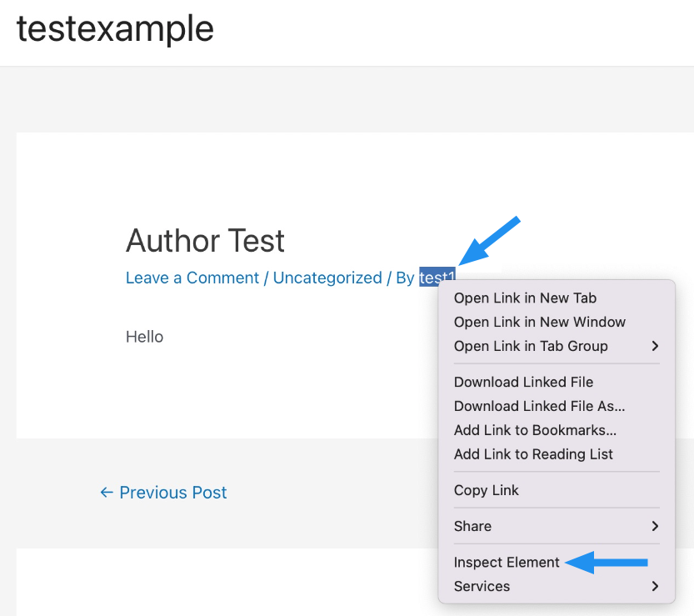This screenshot has width=694, height=616.
Task: Click the blue arrow pointing at test1
Action: pyautogui.click(x=490, y=241)
